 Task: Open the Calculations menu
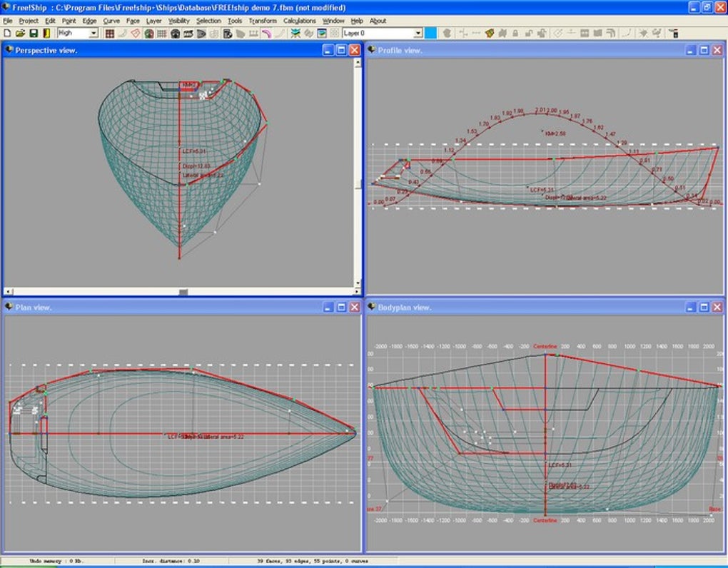300,21
